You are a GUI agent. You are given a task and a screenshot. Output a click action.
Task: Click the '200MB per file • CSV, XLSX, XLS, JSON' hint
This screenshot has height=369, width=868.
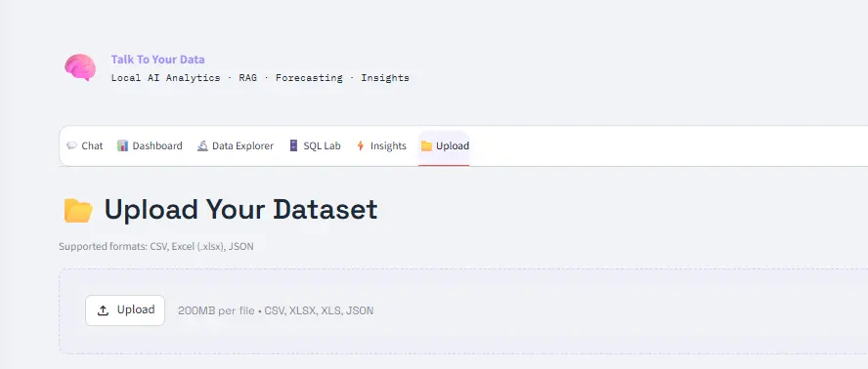pos(276,310)
